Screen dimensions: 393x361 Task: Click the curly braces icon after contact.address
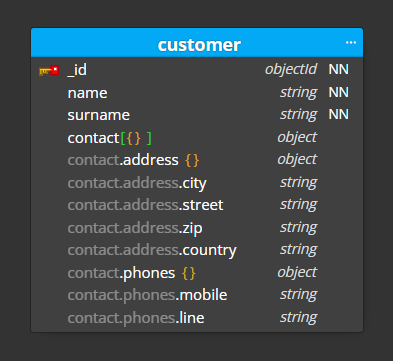192,160
